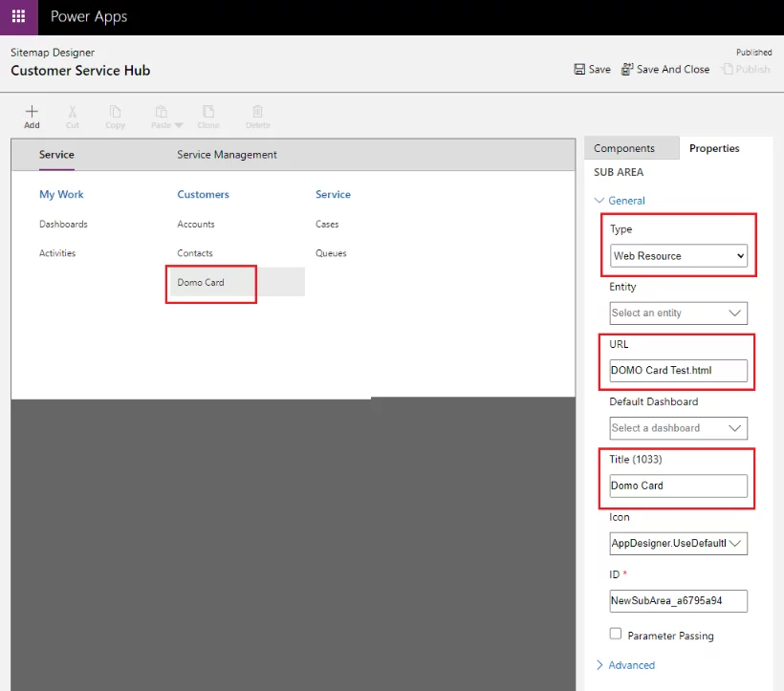Image resolution: width=784 pixels, height=691 pixels.
Task: Click the Clone toolbar icon
Action: pos(208,112)
